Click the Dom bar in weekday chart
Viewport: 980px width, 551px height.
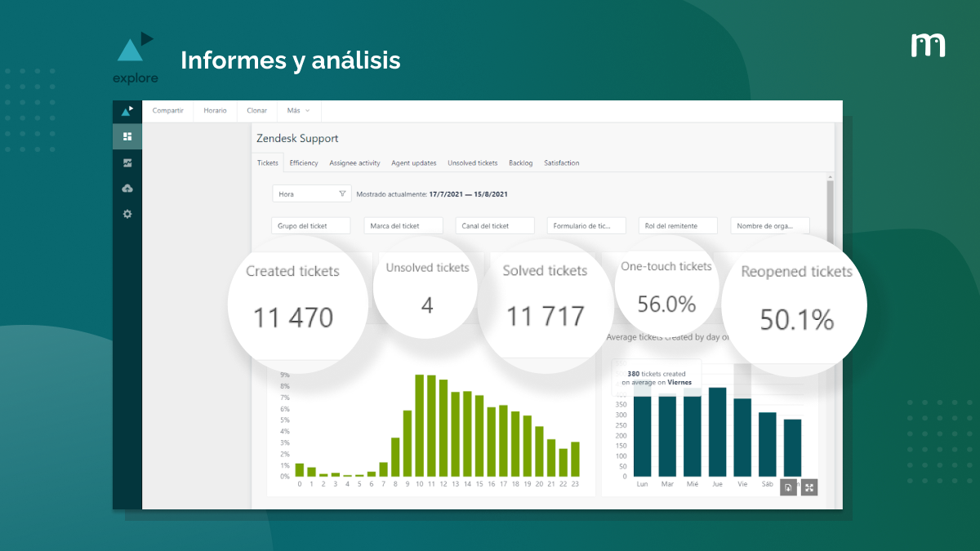(793, 448)
